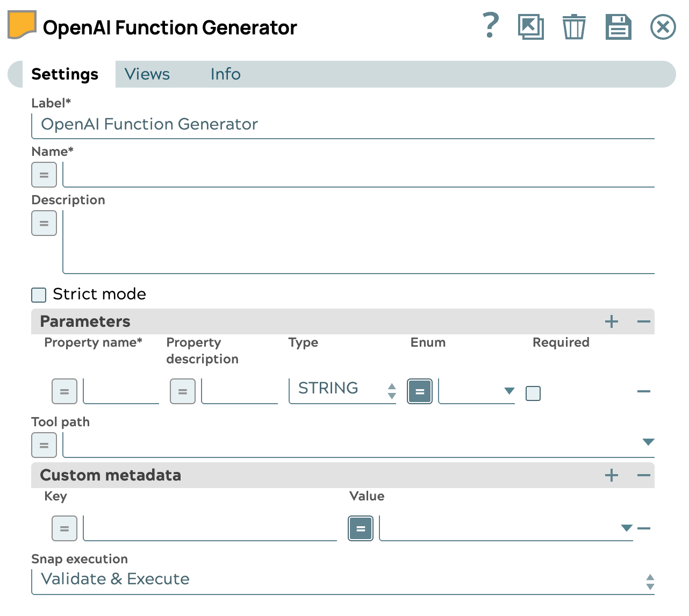Add a Custom metadata row with plus icon

[611, 475]
